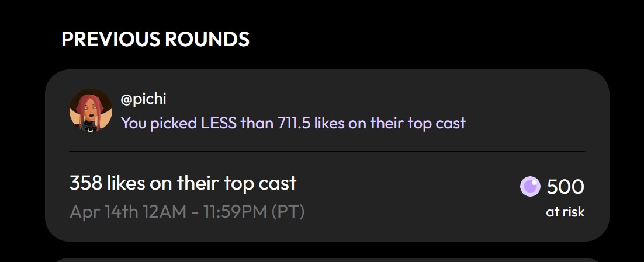This screenshot has height=262, width=644.
Task: Click the '358 likes on their top cast' result
Action: click(x=183, y=183)
